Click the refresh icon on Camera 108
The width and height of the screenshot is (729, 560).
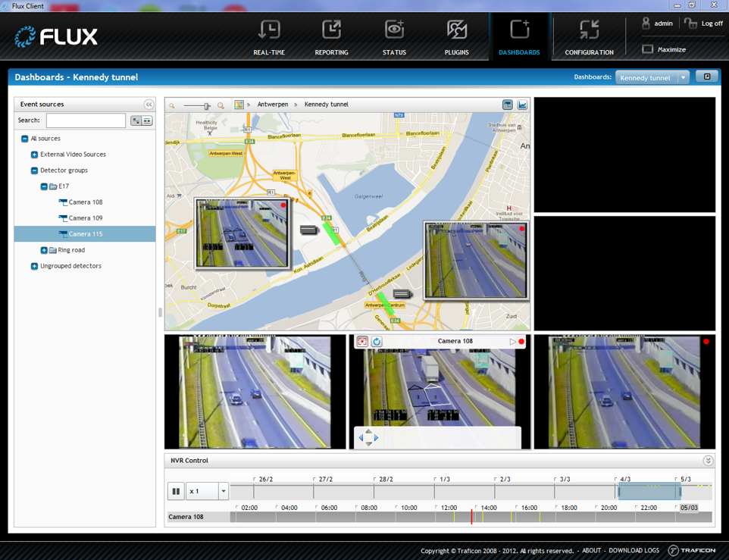(x=377, y=342)
